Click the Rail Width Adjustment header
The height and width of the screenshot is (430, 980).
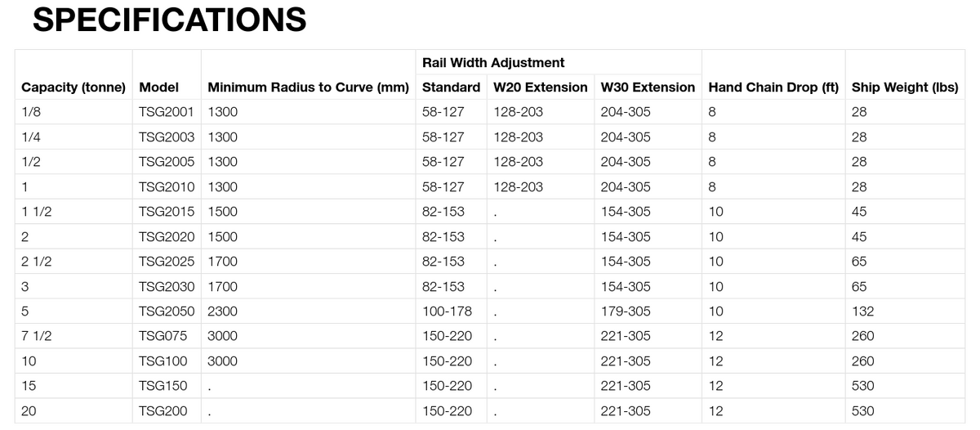492,62
